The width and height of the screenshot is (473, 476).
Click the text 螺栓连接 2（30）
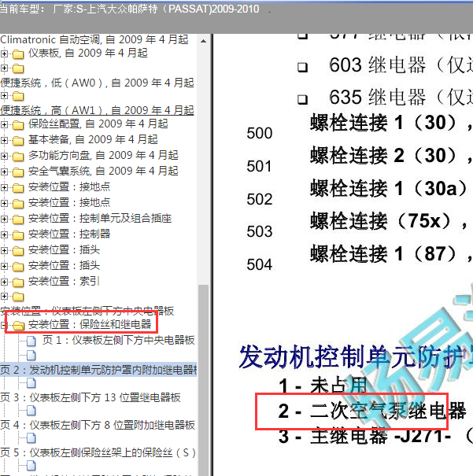point(383,156)
